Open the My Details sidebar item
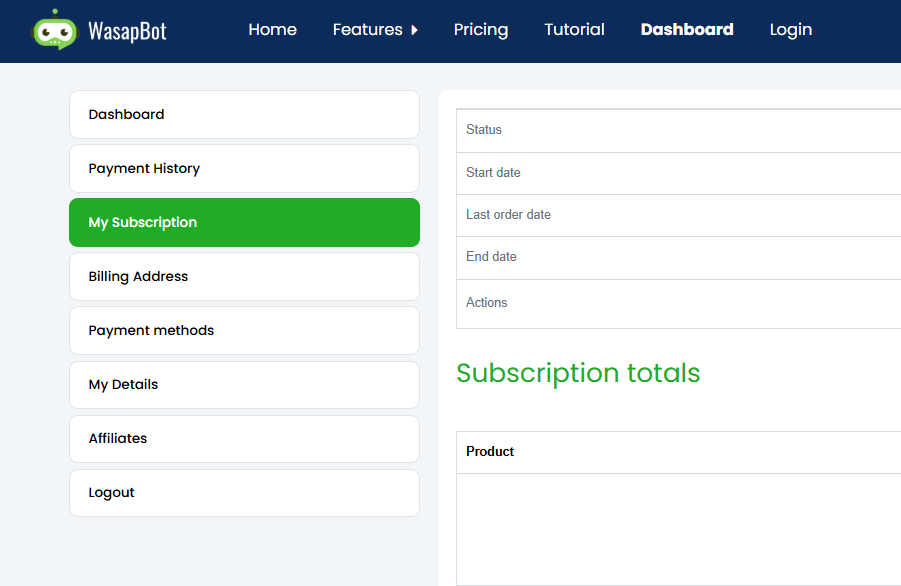This screenshot has width=901, height=586. click(x=244, y=385)
